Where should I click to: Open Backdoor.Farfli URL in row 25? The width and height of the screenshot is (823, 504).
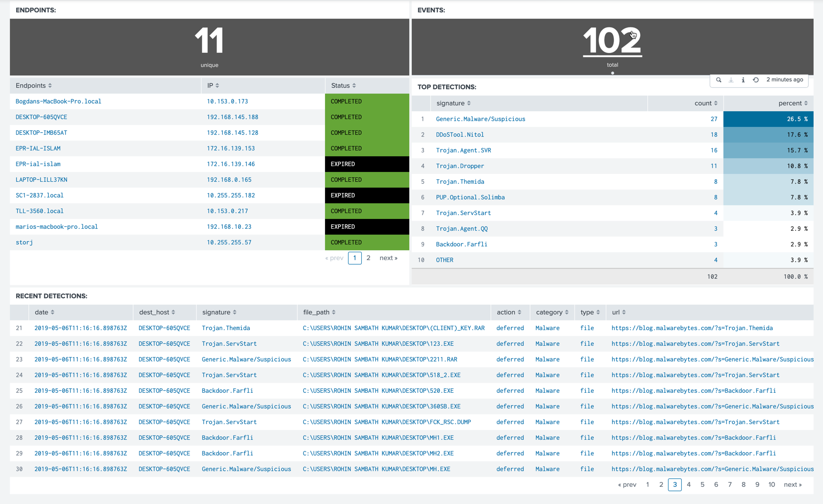click(694, 391)
